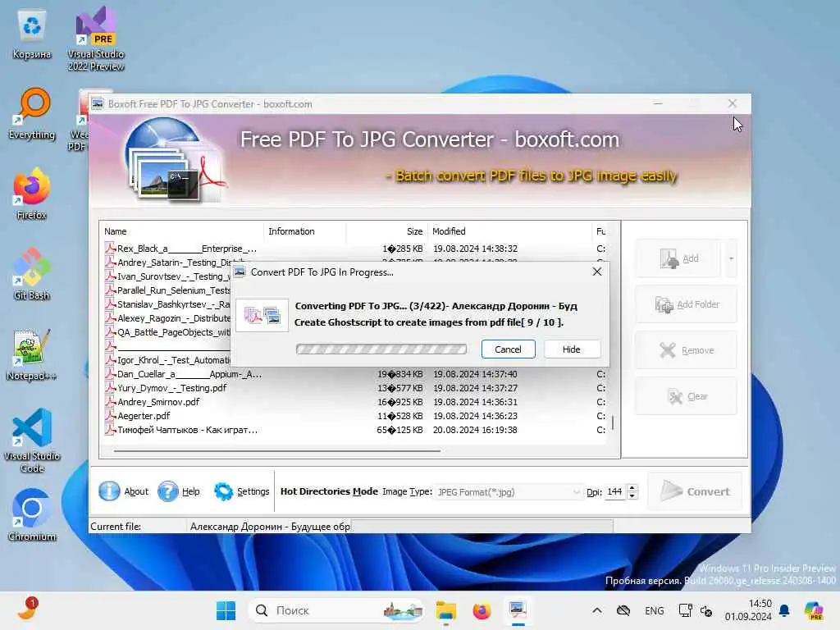Cancel the PDF to JPG conversion

[508, 349]
